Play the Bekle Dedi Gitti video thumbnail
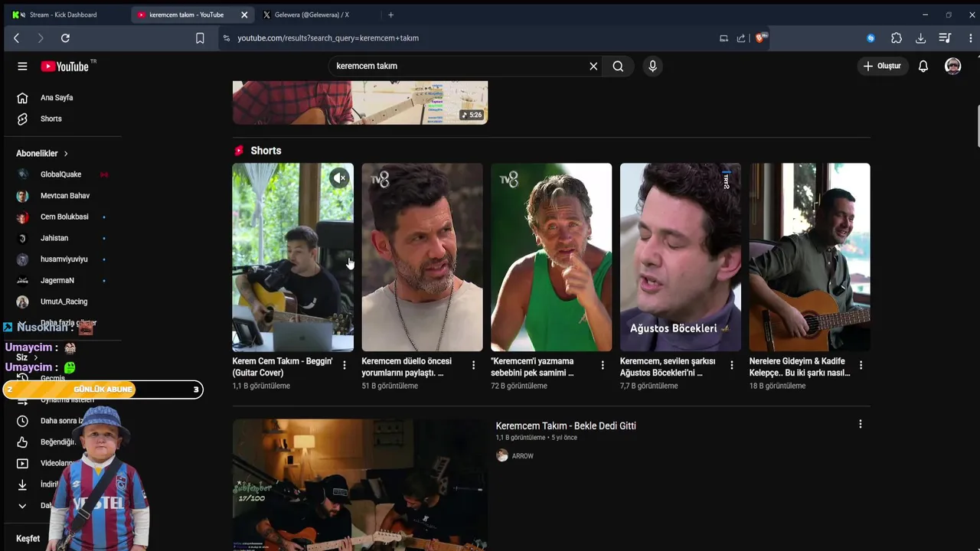This screenshot has height=551, width=980. (360, 484)
